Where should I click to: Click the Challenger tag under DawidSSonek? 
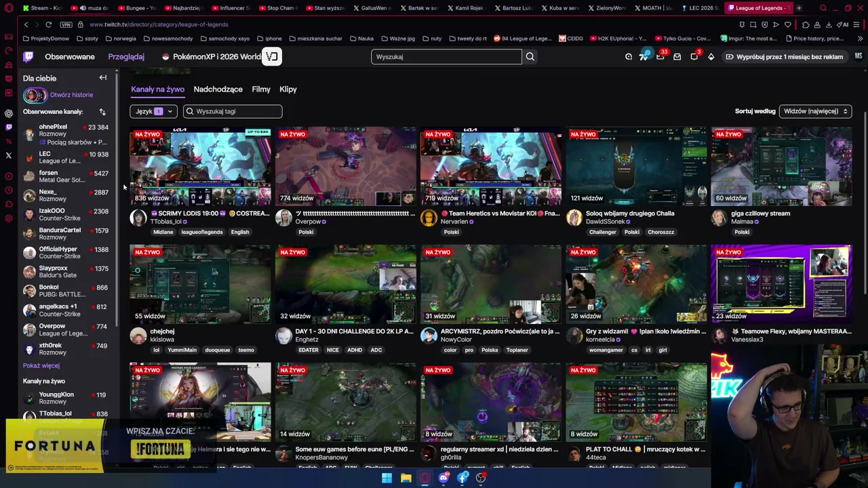click(x=602, y=232)
